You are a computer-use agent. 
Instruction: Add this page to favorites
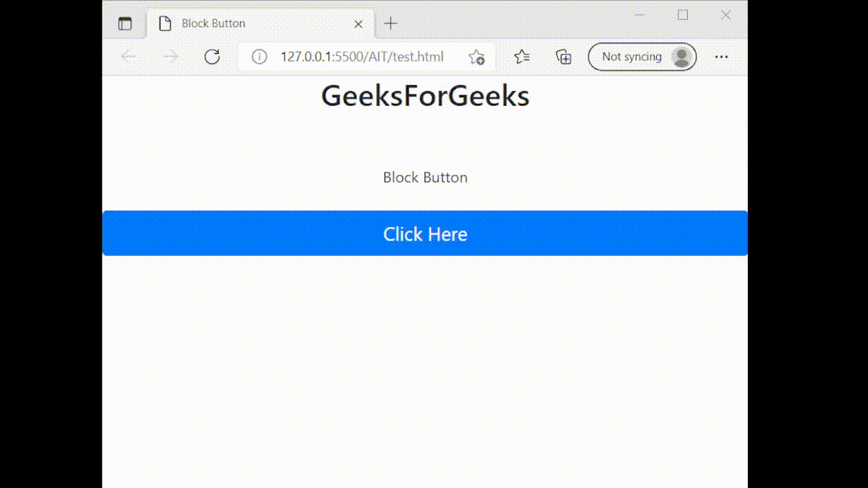pyautogui.click(x=476, y=57)
